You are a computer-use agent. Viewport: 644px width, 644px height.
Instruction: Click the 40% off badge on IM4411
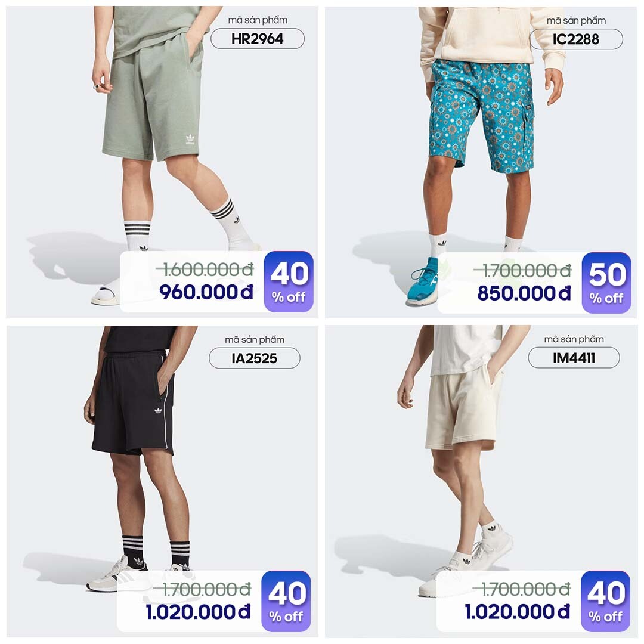pyautogui.click(x=605, y=601)
